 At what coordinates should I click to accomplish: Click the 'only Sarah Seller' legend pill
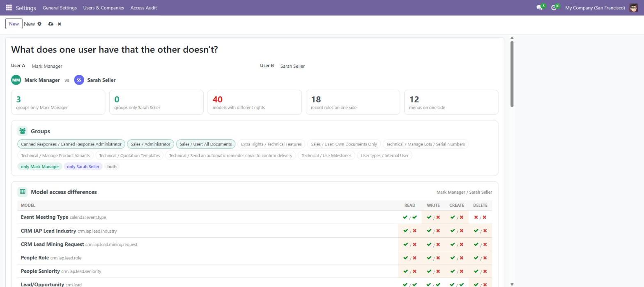[83, 167]
